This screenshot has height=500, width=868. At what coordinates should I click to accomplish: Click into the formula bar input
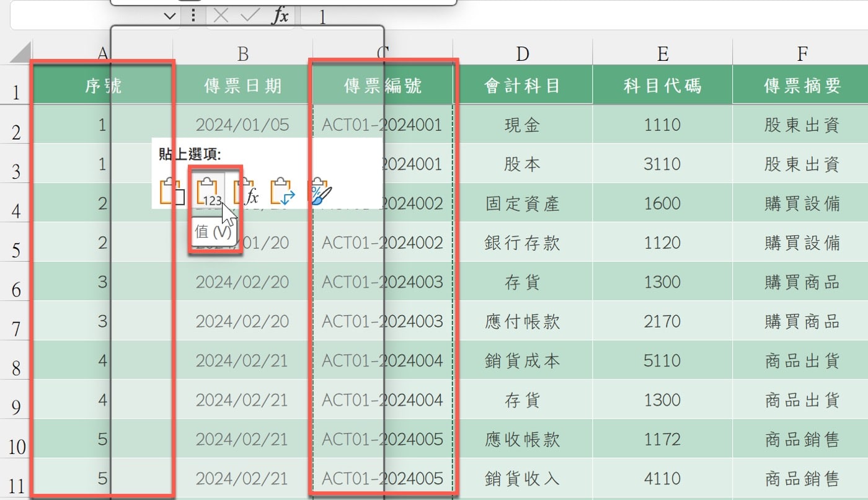tap(583, 16)
